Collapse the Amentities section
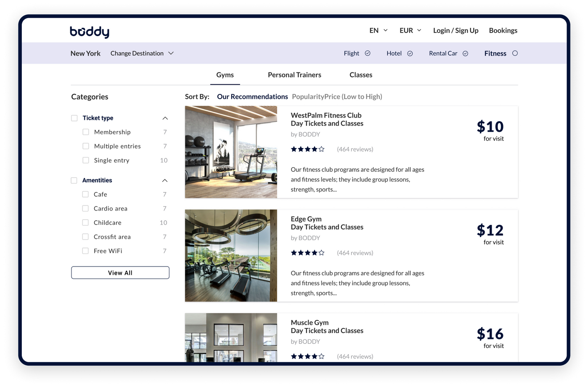This screenshot has height=387, width=588. click(165, 181)
